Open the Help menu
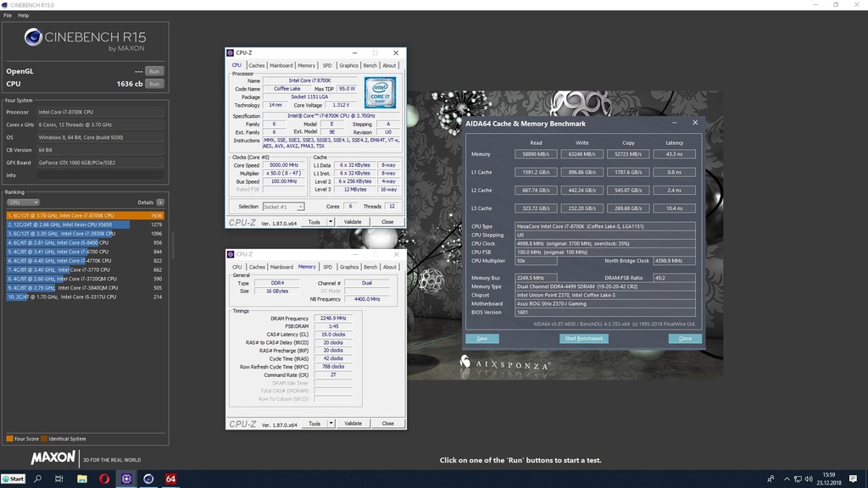 pyautogui.click(x=23, y=15)
